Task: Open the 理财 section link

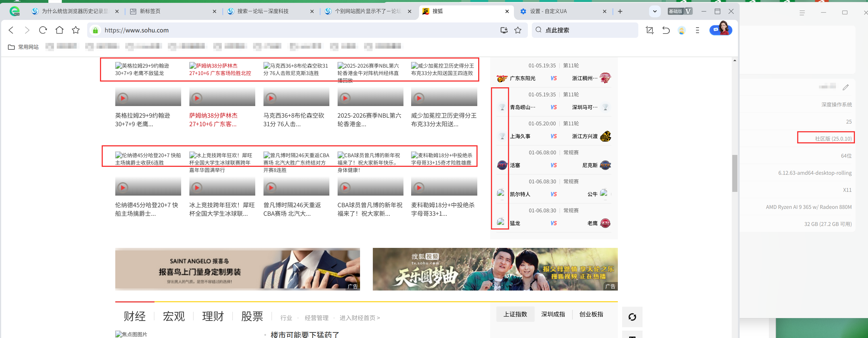Action: [x=213, y=316]
